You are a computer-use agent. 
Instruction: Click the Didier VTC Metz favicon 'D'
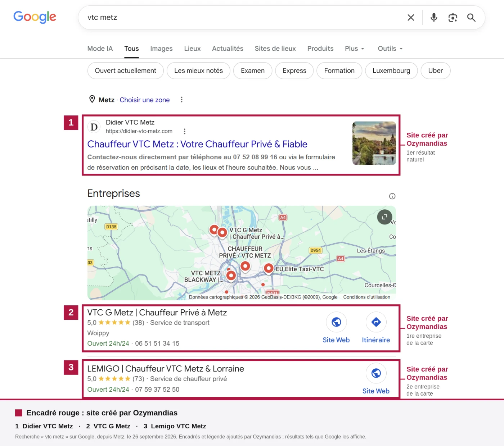(94, 127)
